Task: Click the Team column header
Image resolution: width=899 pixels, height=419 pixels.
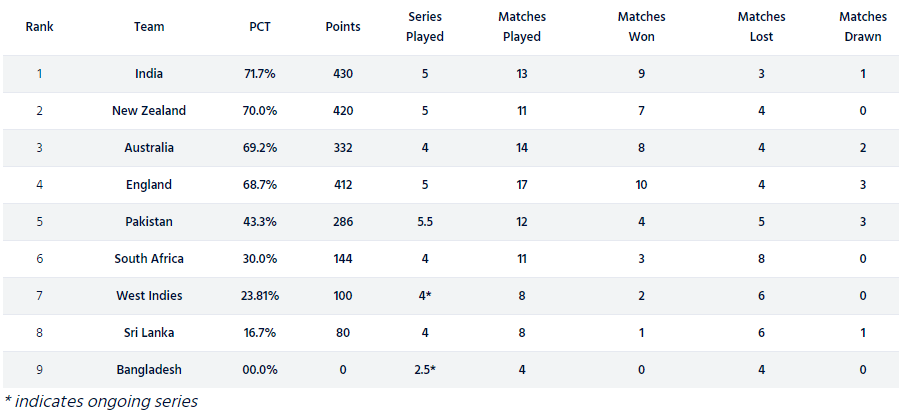Action: (149, 27)
